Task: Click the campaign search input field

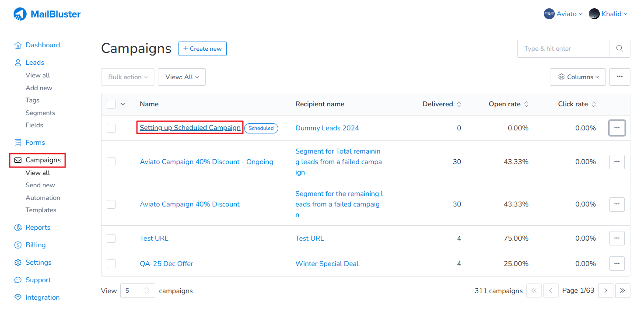Action: 563,49
